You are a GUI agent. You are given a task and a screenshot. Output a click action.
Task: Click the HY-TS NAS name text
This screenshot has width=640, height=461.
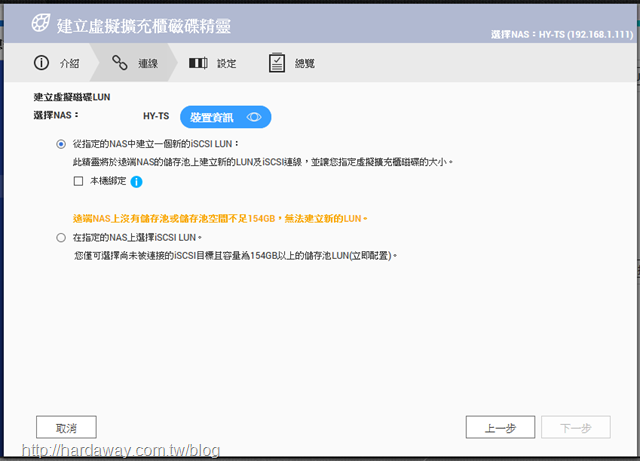pyautogui.click(x=156, y=116)
